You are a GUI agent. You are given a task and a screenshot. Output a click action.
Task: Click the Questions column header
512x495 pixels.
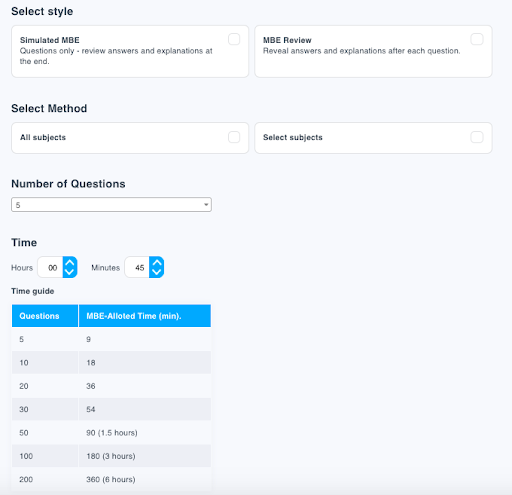click(x=45, y=316)
